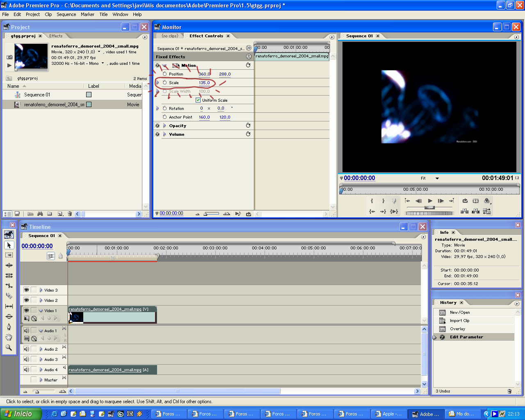Select the Pen tool
Image resolution: width=525 pixels, height=420 pixels.
(9, 327)
